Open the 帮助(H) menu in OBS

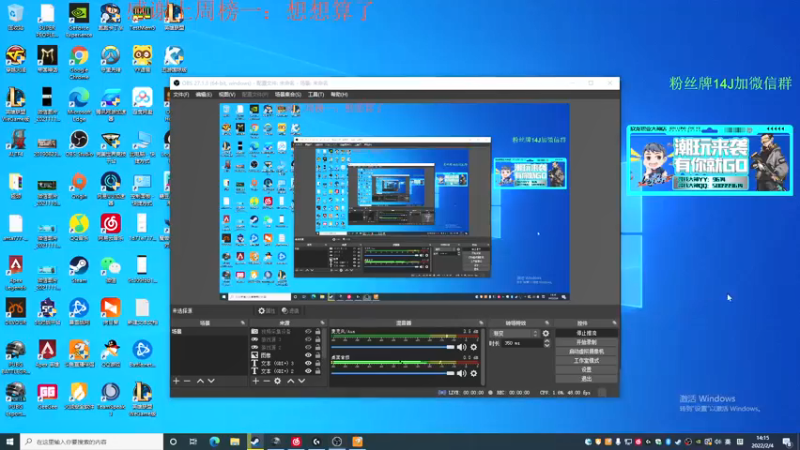coord(339,94)
